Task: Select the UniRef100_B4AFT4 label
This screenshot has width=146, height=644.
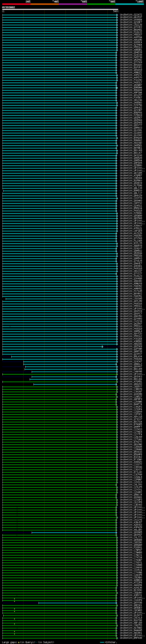Action: pyautogui.click(x=131, y=404)
